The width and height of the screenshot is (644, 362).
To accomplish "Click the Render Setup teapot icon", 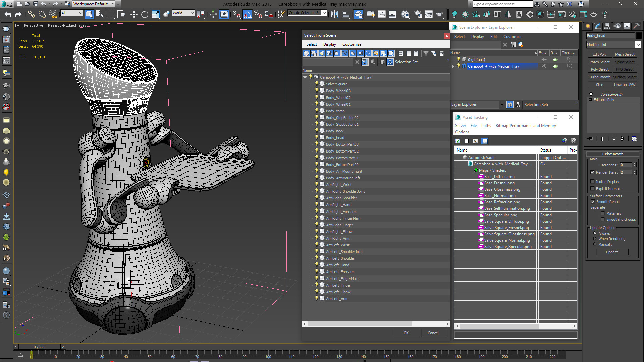I will [x=418, y=14].
